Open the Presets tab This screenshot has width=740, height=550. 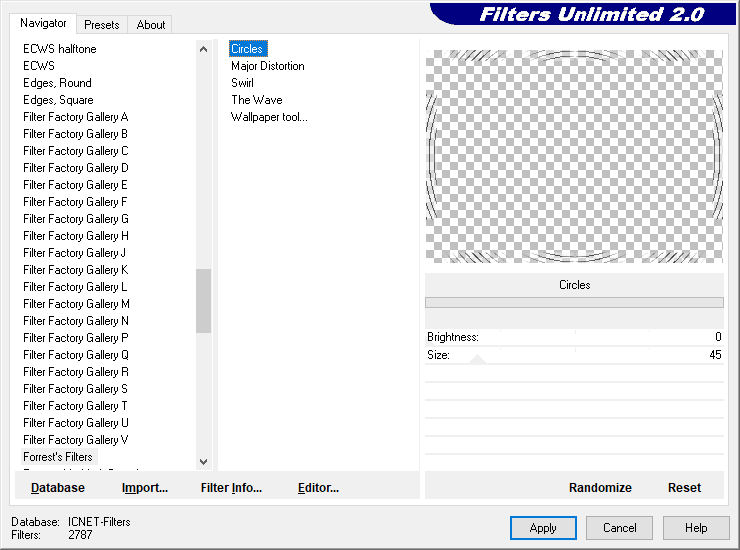[x=101, y=25]
